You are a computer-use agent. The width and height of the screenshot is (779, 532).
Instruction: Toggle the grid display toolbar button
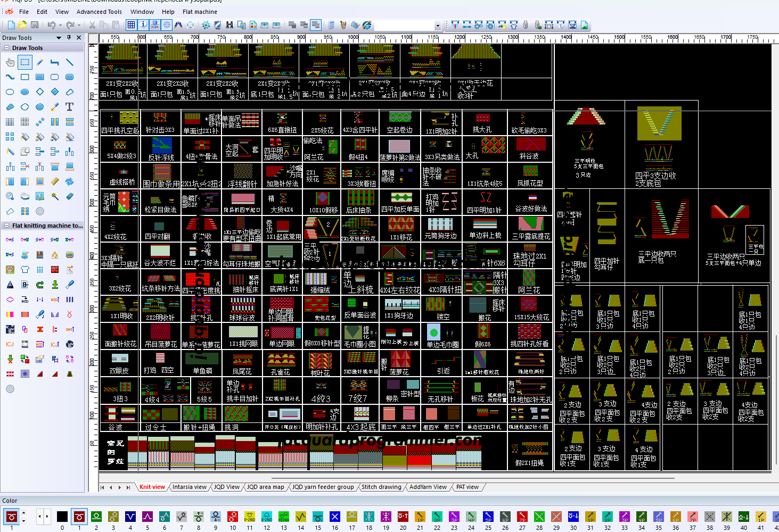tap(131, 25)
